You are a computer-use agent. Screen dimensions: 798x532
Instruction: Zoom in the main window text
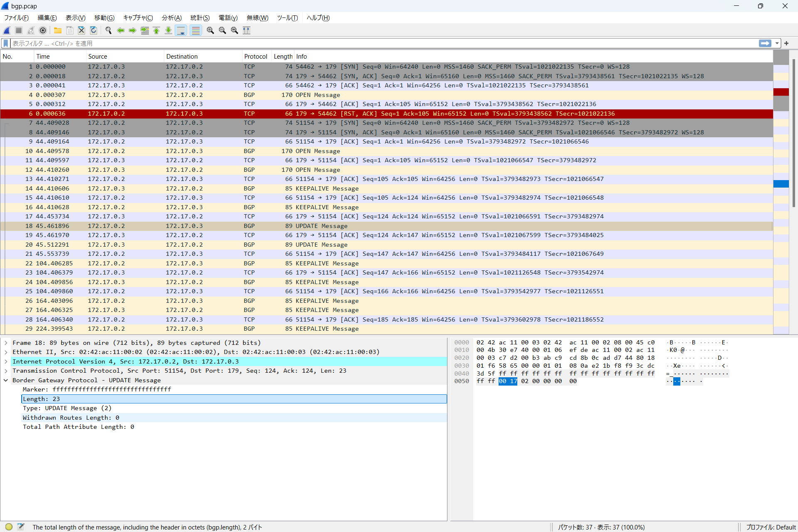pos(210,30)
